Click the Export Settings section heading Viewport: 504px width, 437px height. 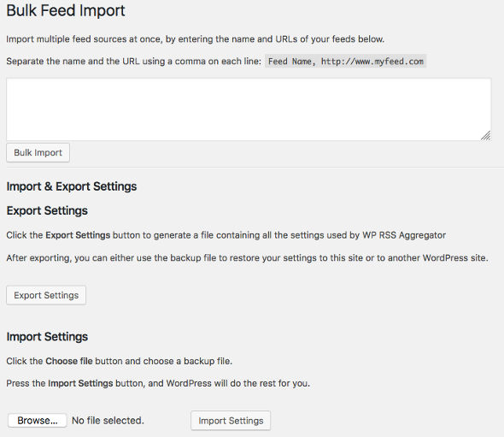click(47, 210)
